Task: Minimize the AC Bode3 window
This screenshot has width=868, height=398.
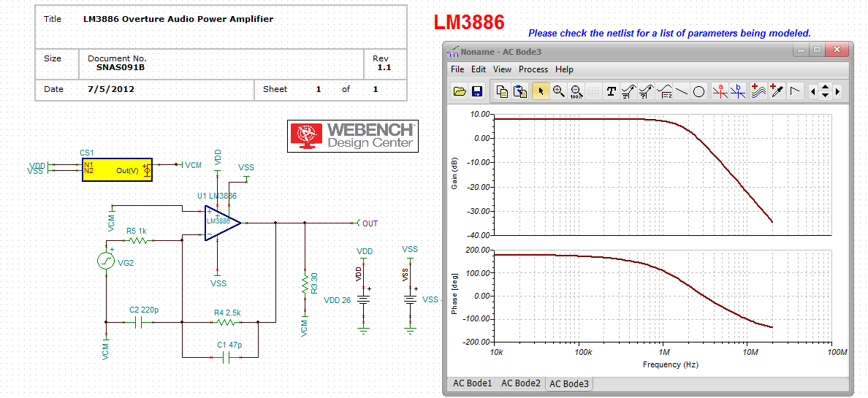Action: click(x=801, y=50)
